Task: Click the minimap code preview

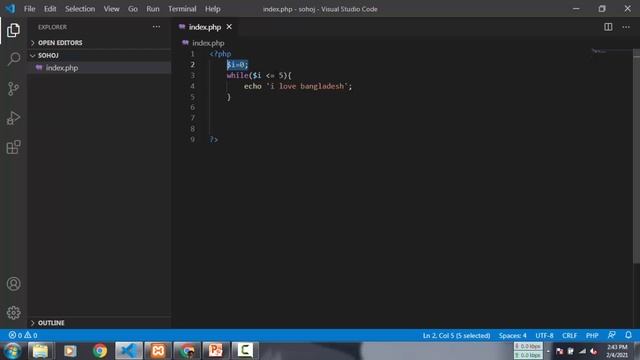Action: click(599, 51)
